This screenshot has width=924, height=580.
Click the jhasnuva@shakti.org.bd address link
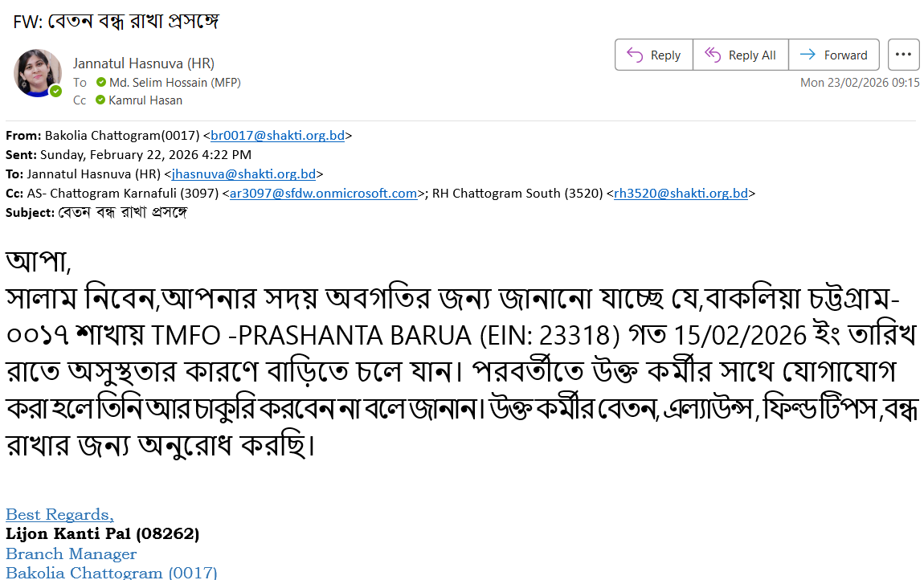[244, 174]
